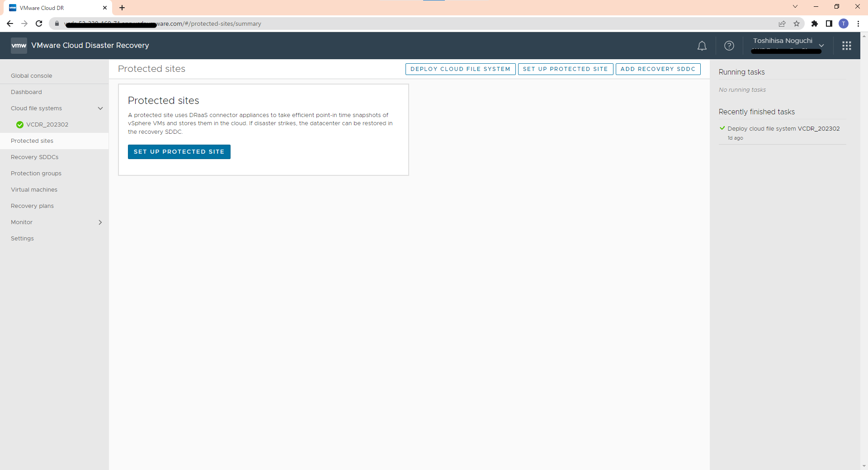
Task: Open browser extensions puzzle icon
Action: click(x=815, y=23)
